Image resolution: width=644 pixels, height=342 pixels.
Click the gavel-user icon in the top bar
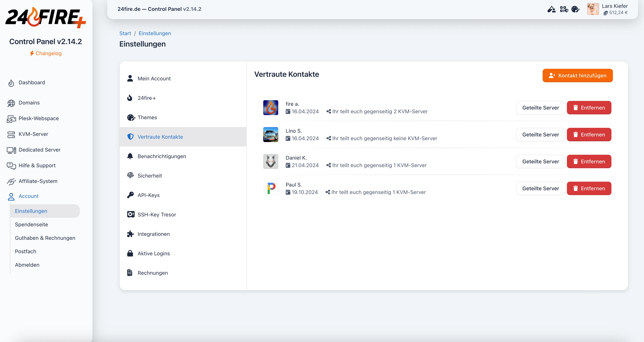click(551, 9)
